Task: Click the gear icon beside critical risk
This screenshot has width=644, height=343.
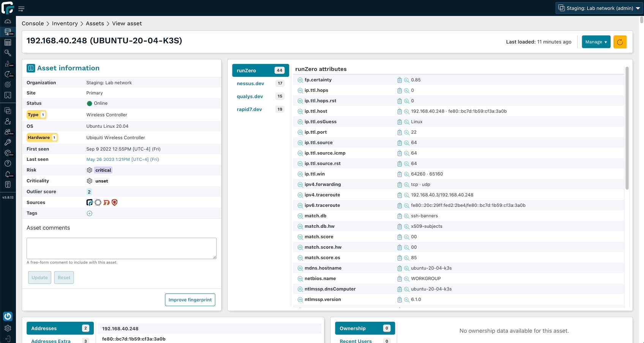Action: pyautogui.click(x=90, y=170)
